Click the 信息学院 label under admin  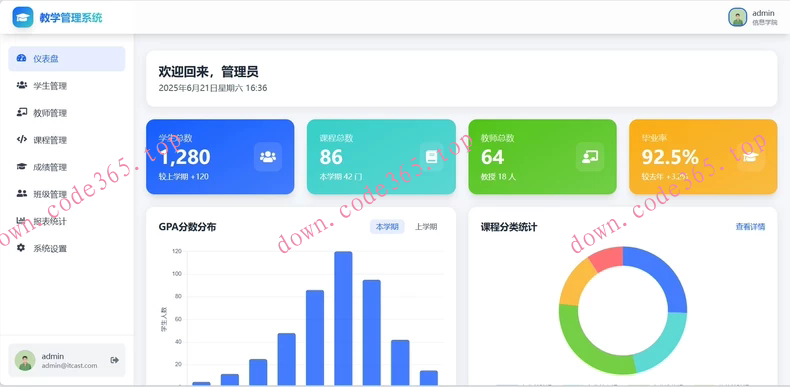click(x=764, y=23)
